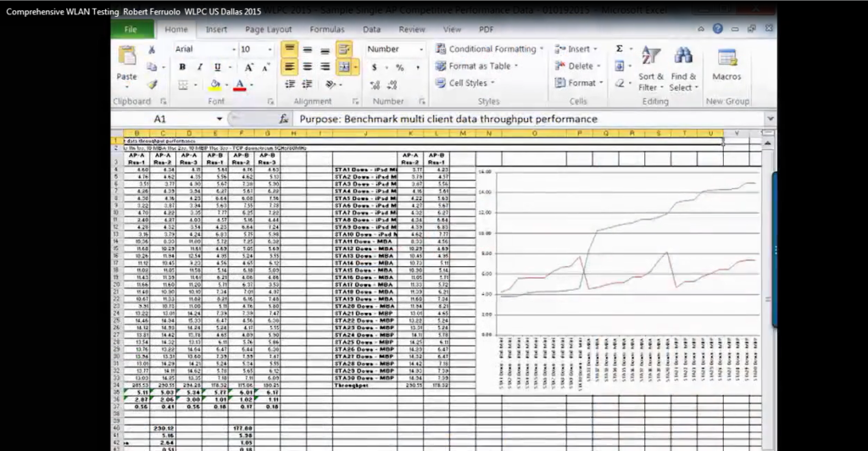Click the Delete cells button

[578, 66]
